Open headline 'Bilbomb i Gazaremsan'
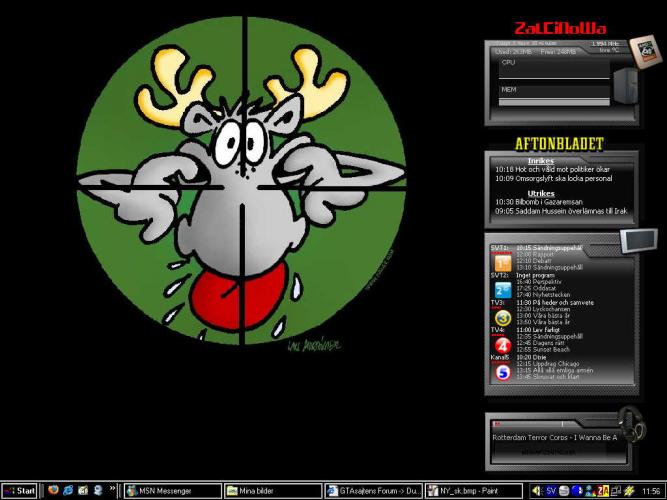 [539, 202]
